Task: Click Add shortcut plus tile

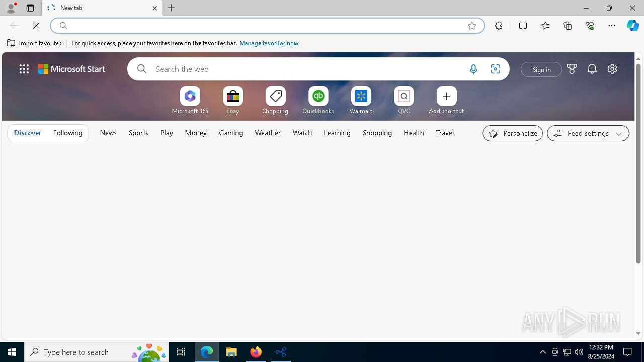Action: coord(447,101)
